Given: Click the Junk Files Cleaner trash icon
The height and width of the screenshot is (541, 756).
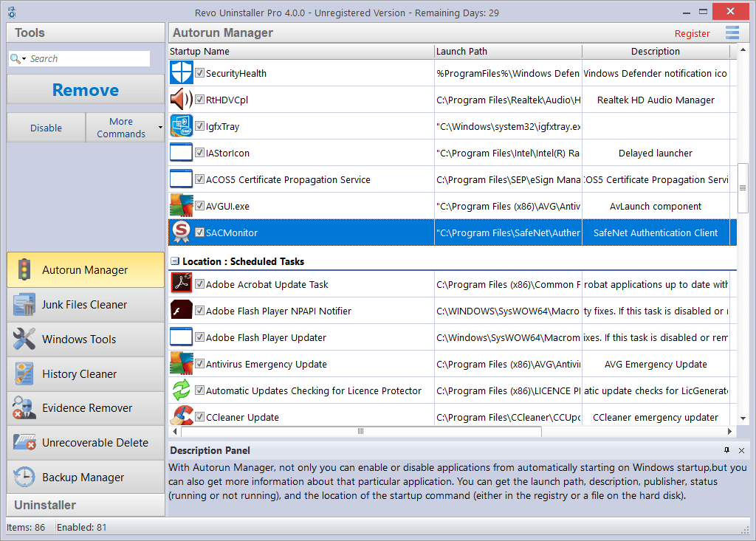Looking at the screenshot, I should (24, 304).
